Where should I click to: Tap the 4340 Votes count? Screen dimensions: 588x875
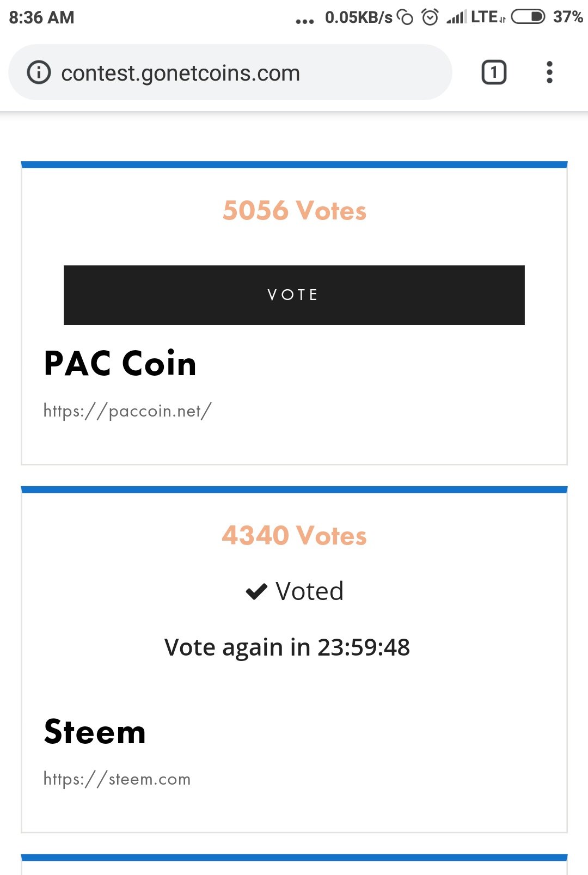(x=294, y=535)
